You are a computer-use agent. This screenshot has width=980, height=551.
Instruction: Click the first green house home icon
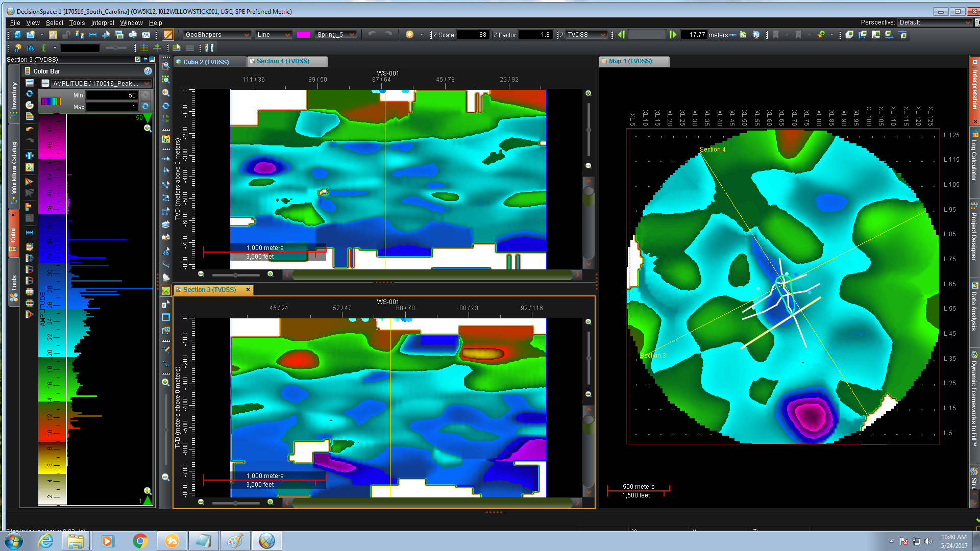(743, 35)
